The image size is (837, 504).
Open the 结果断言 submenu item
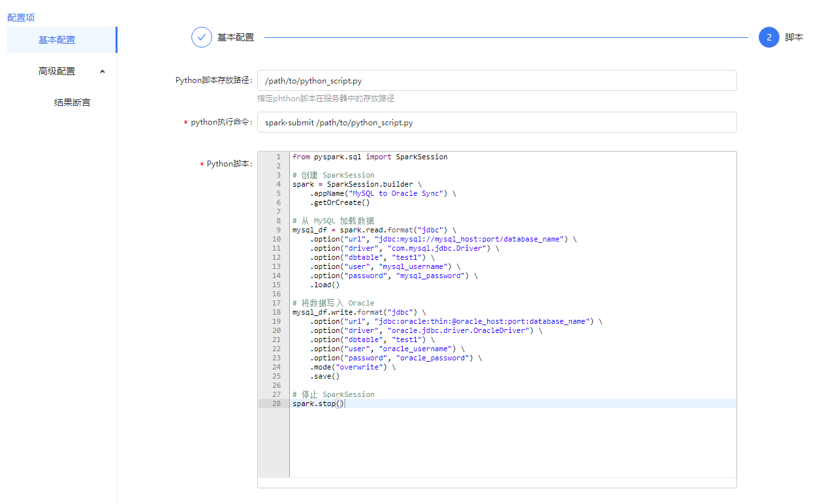point(72,102)
